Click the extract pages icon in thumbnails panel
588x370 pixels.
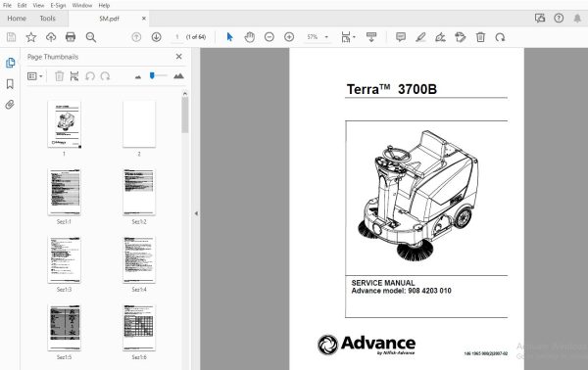tap(74, 76)
